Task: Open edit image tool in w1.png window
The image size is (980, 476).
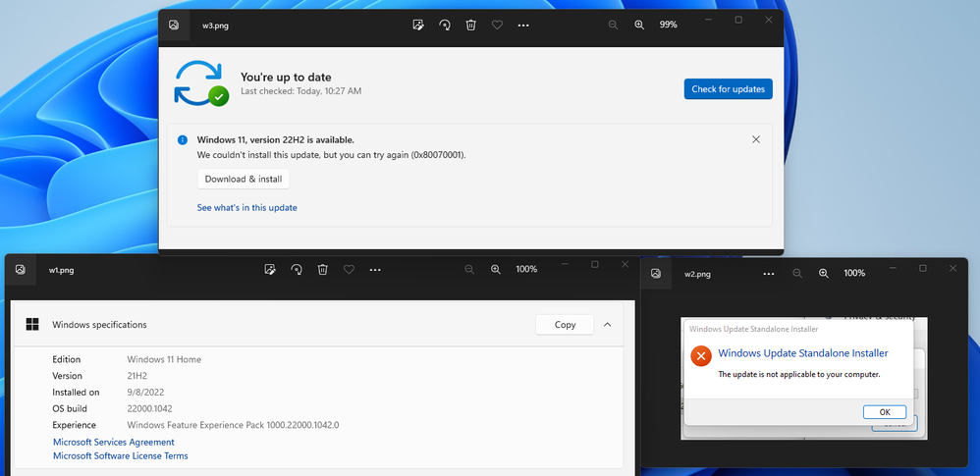Action: click(x=270, y=269)
